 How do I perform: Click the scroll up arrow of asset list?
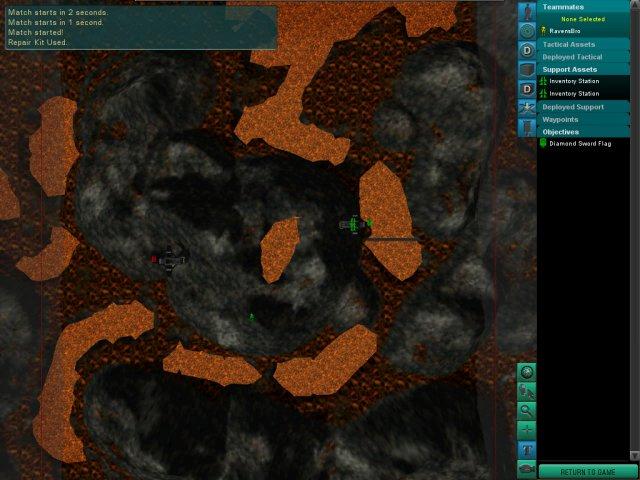tap(634, 4)
